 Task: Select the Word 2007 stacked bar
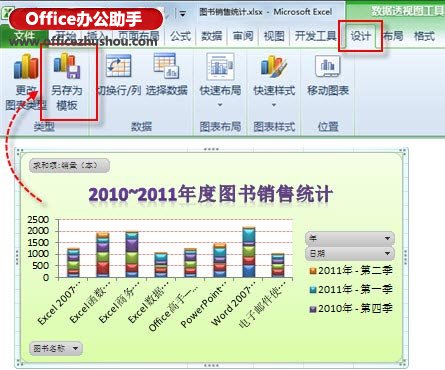[x=249, y=252]
